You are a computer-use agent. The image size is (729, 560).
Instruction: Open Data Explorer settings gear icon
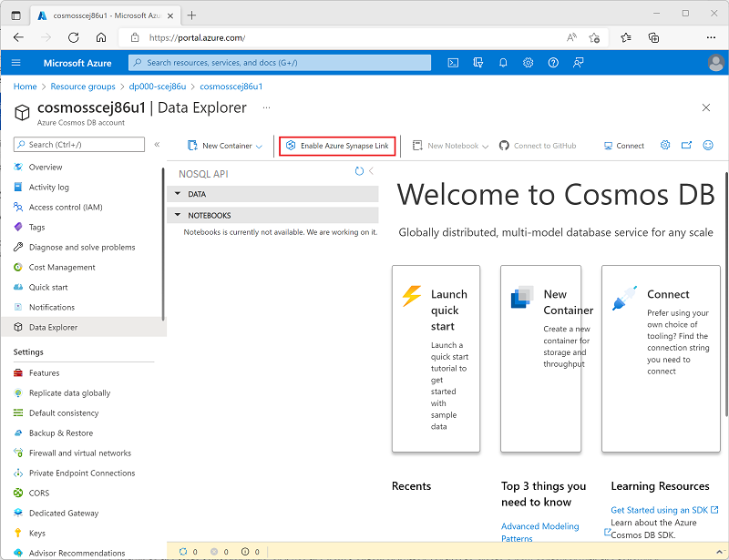[665, 145]
